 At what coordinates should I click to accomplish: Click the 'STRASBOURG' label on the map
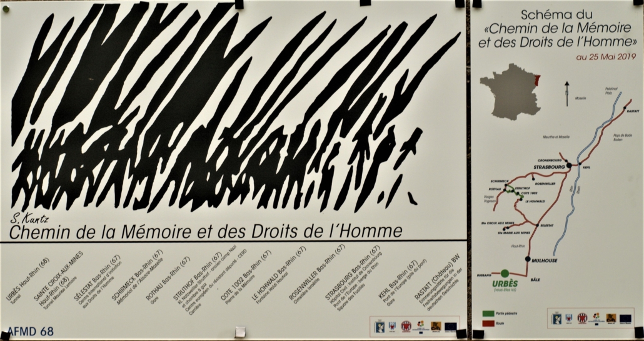(x=549, y=167)
